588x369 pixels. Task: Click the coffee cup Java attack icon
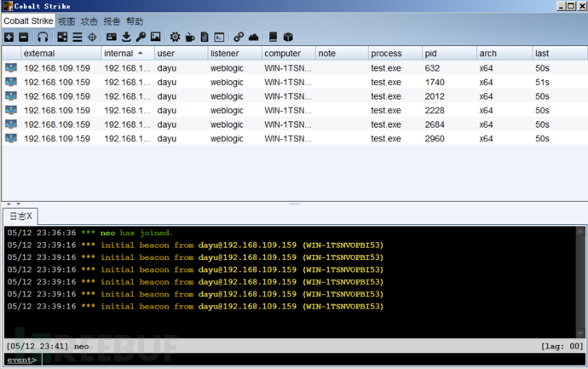[x=189, y=37]
